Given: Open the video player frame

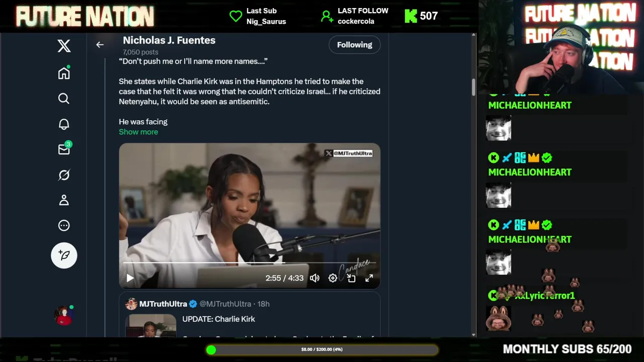Looking at the screenshot, I should [x=250, y=216].
